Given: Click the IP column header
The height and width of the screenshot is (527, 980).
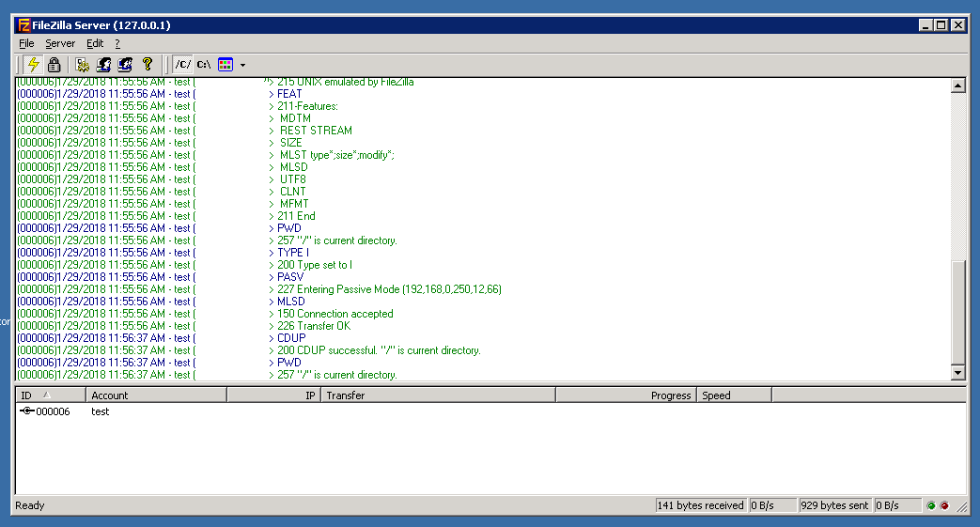Looking at the screenshot, I should click(x=274, y=395).
